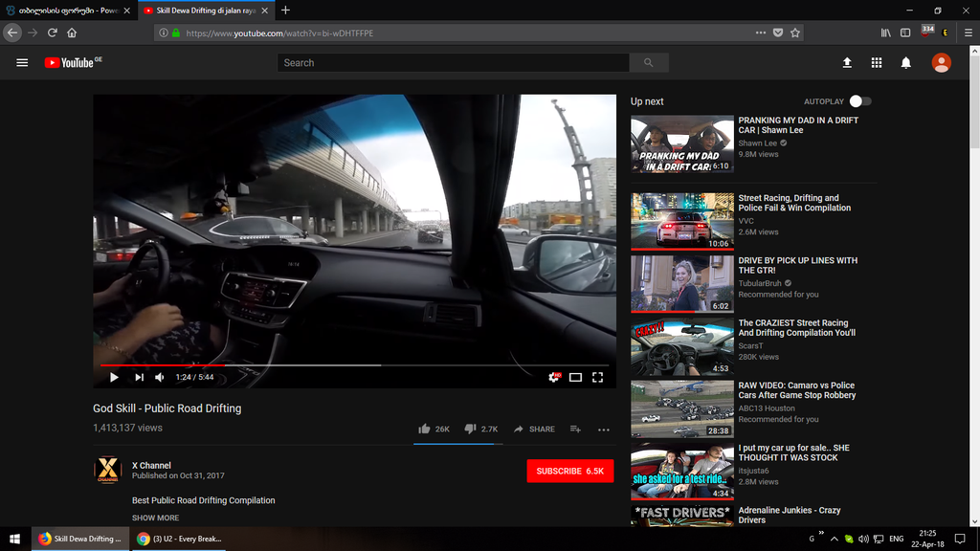Open the YouTube apps grid icon
Screen dimensions: 980x551
point(877,62)
